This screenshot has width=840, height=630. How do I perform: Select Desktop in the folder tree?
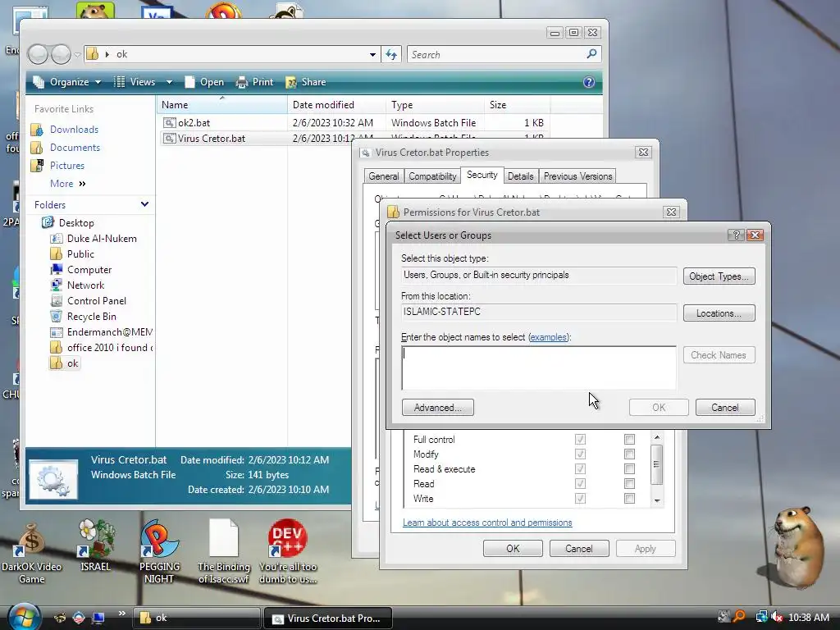point(76,223)
